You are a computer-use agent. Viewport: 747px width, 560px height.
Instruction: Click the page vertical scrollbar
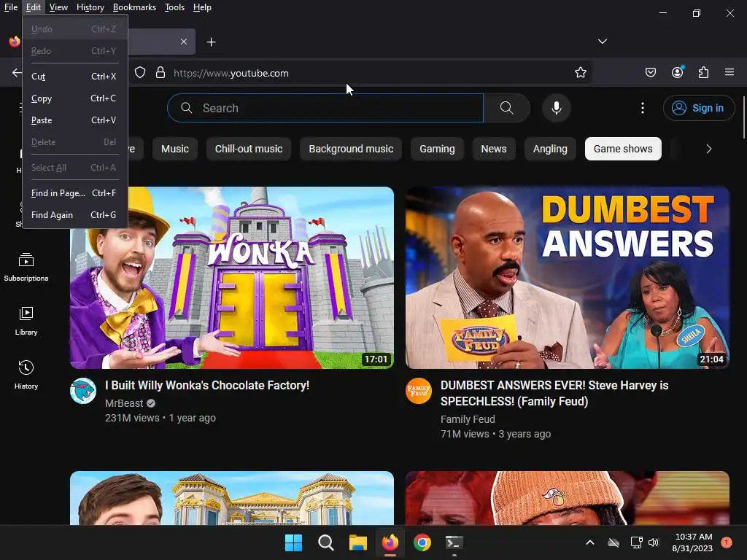click(743, 117)
